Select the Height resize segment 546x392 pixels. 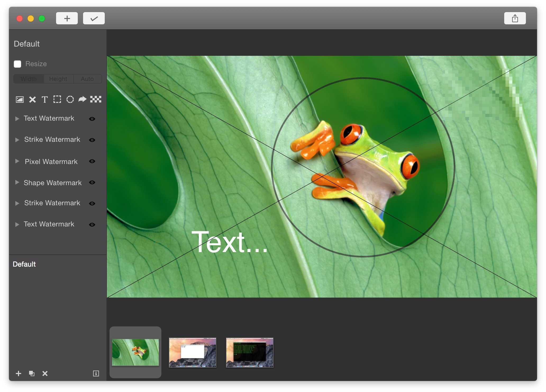58,79
